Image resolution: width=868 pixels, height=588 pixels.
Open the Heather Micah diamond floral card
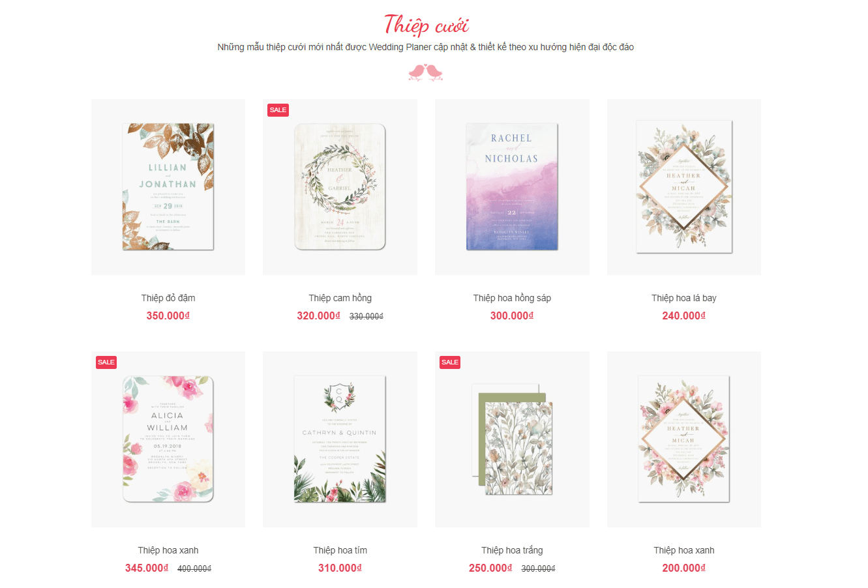pyautogui.click(x=684, y=187)
